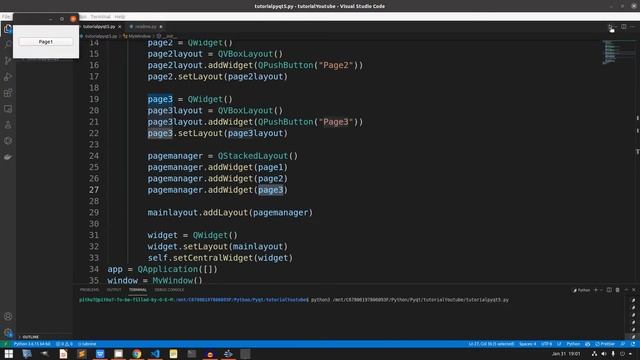Viewport: 640px width, 360px height.
Task: Open the volume control in system tray
Action: (x=604, y=354)
